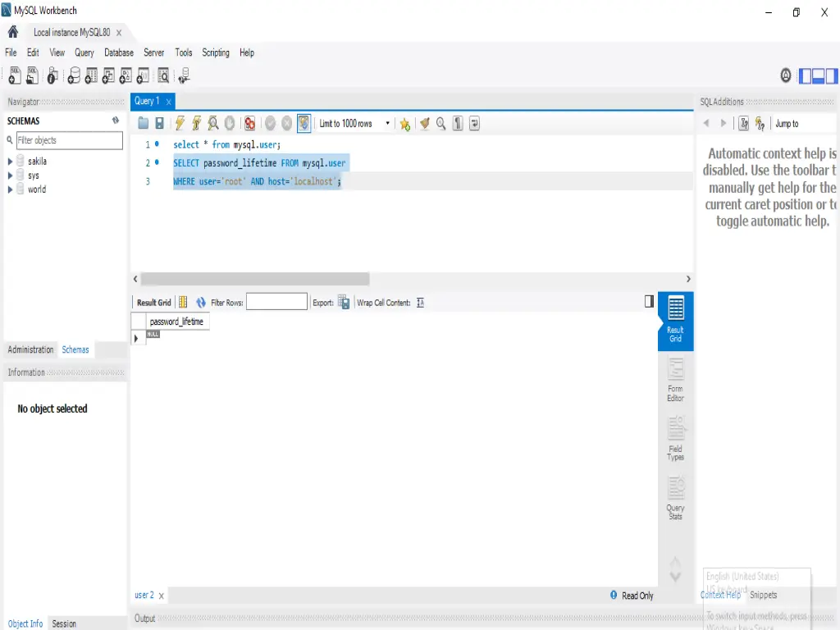Open the Object Info tab
Screen dimensions: 840x630
click(x=25, y=623)
